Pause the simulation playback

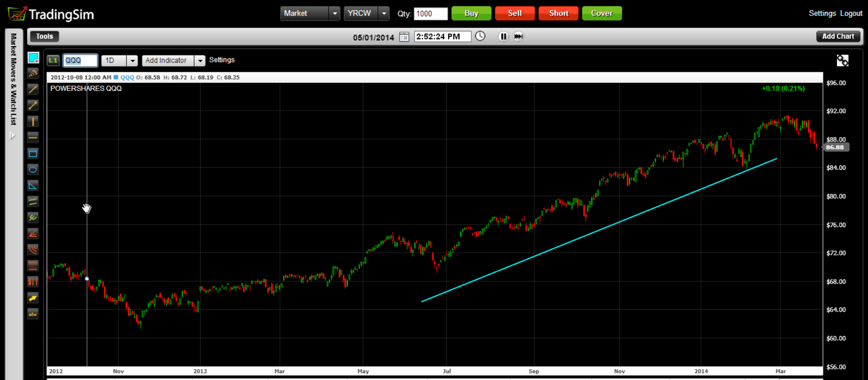[x=503, y=37]
